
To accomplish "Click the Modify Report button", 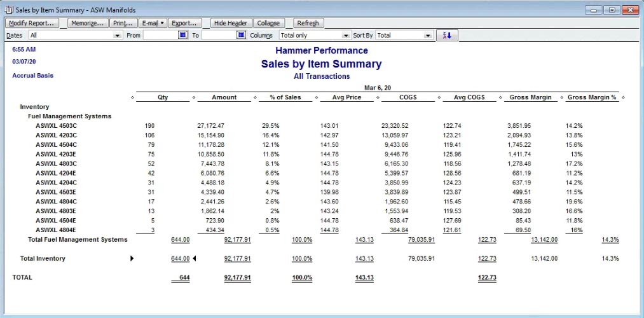I will pos(32,23).
